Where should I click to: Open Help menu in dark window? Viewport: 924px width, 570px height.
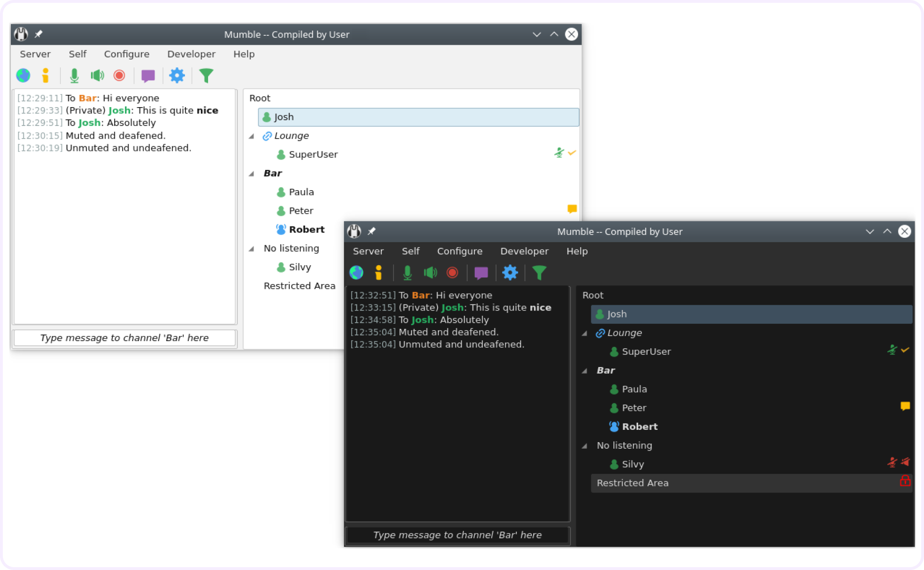(x=577, y=251)
